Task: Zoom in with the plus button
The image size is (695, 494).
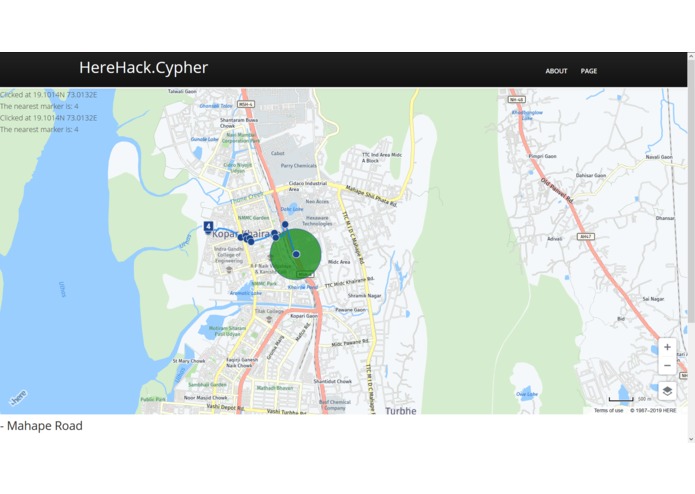Action: coord(667,347)
